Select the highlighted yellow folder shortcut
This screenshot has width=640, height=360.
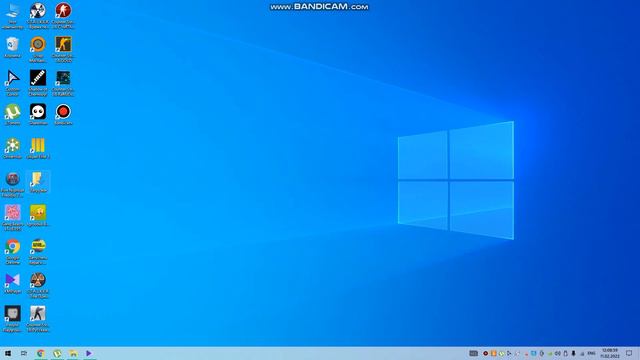pyautogui.click(x=38, y=182)
